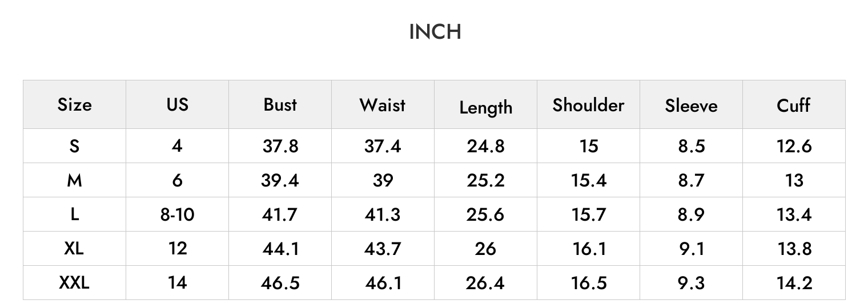868x308 pixels.
Task: Click the Waist column header
Action: click(383, 105)
